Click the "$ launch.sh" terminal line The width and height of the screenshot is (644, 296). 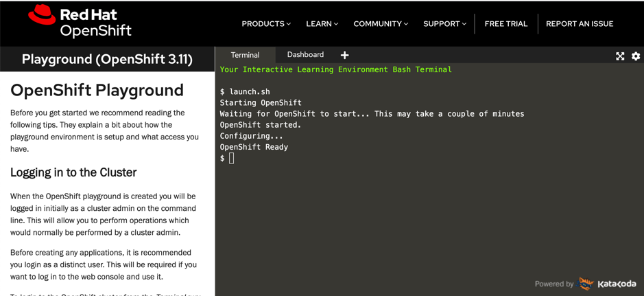click(245, 91)
